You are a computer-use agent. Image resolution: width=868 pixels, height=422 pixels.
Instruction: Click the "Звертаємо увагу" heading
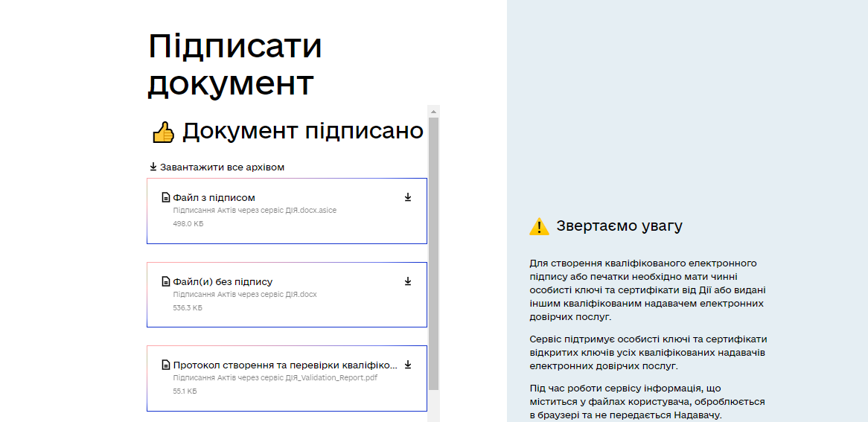click(619, 226)
